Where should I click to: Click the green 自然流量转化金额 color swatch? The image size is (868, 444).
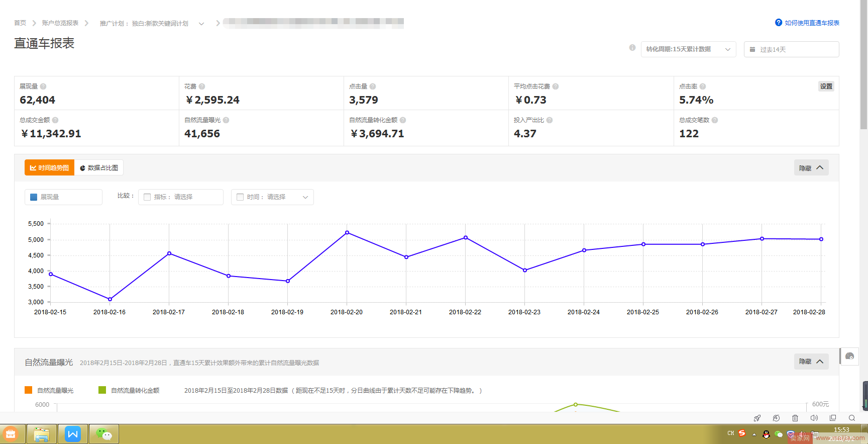(x=102, y=390)
